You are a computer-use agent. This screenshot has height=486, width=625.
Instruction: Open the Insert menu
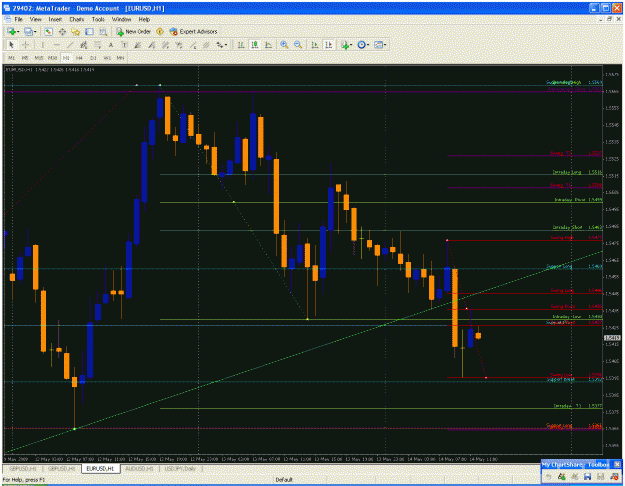[55, 19]
